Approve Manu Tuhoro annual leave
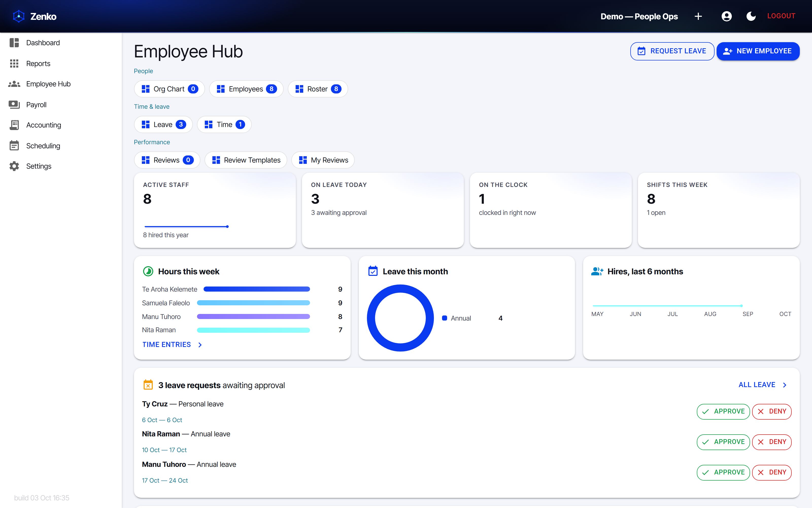812x508 pixels. (x=723, y=472)
